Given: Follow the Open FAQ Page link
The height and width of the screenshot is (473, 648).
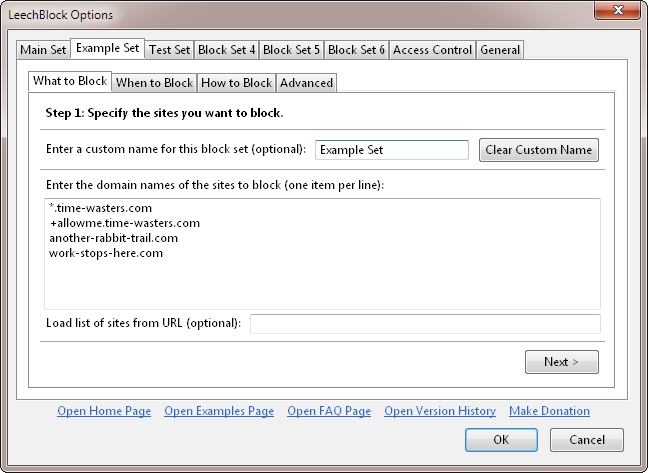Looking at the screenshot, I should point(329,411).
